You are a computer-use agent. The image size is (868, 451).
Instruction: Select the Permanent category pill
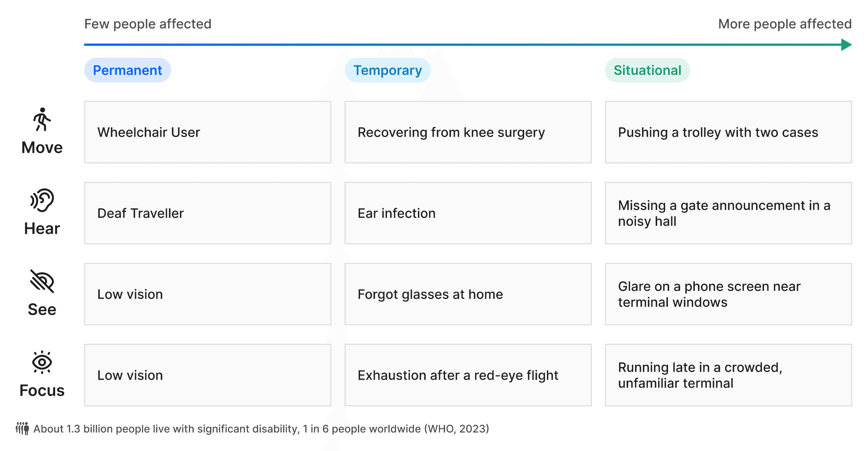pos(127,70)
